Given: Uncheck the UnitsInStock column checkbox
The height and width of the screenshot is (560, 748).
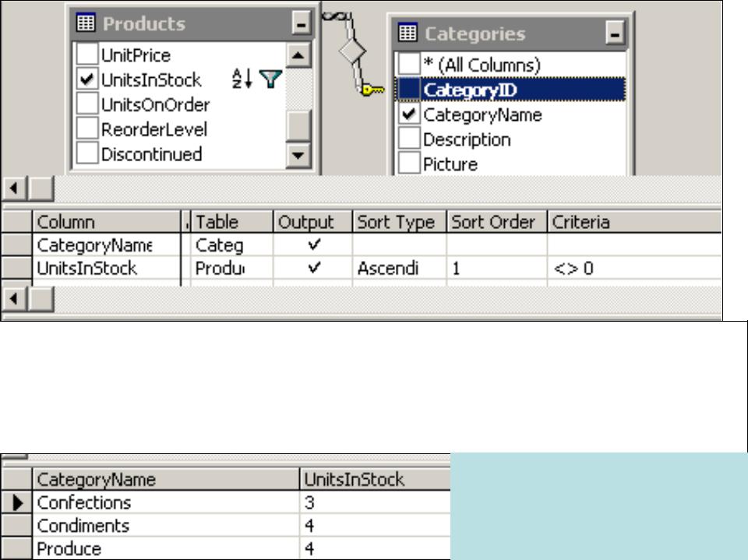Looking at the screenshot, I should click(x=86, y=79).
